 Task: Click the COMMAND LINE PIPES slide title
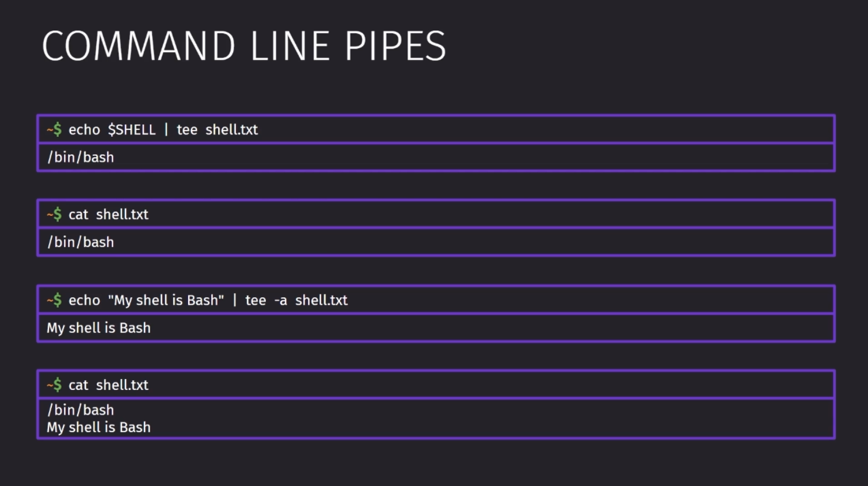click(x=244, y=47)
